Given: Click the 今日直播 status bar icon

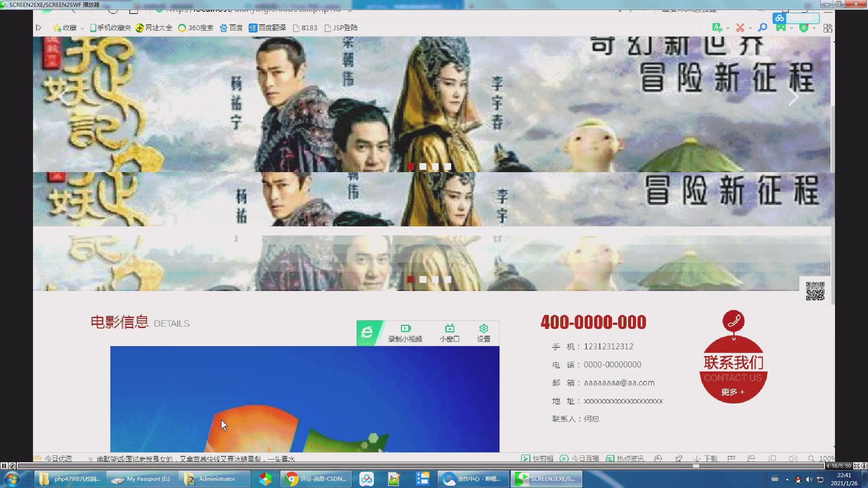Looking at the screenshot, I should 579,458.
